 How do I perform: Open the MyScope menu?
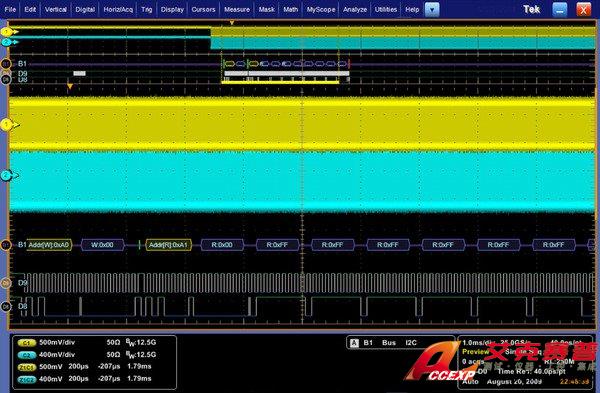pyautogui.click(x=321, y=10)
